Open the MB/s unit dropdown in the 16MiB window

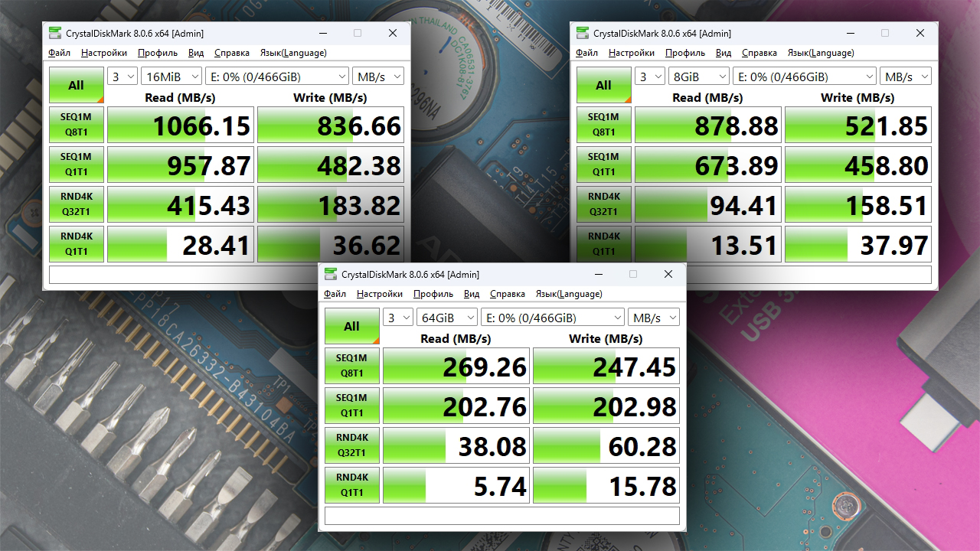378,77
